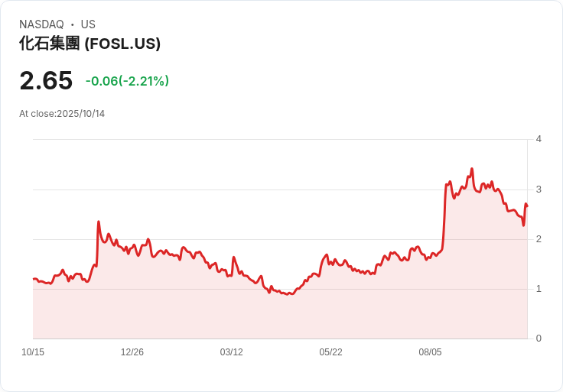Click the rightmost end of the price line

527,206
